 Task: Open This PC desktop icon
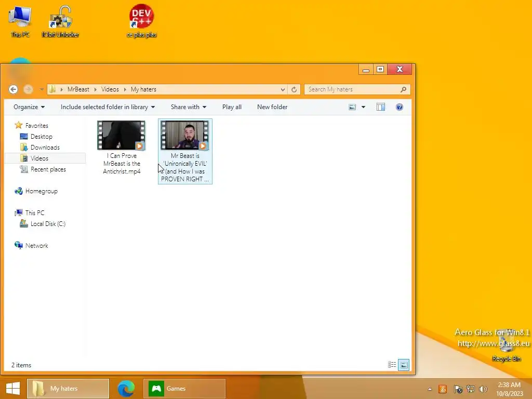click(x=20, y=20)
